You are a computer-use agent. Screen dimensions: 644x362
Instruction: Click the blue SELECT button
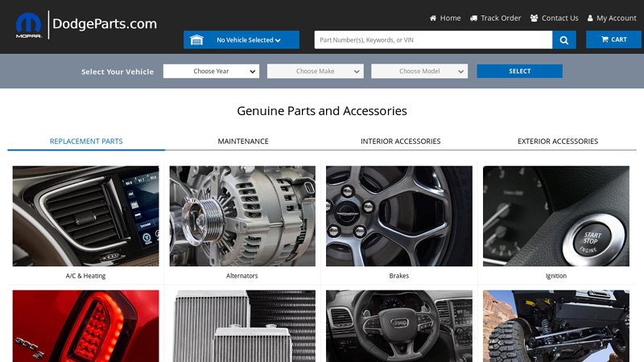(519, 71)
